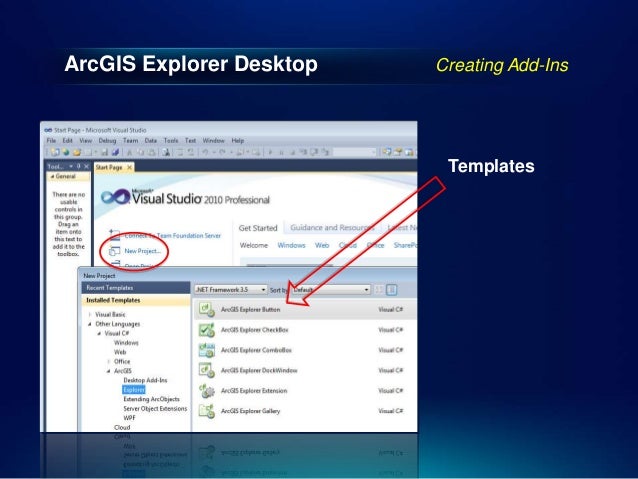Screen dimensions: 638x479
Task: Select the ArcGIS Explorer DockWindow template icon
Action: click(207, 370)
